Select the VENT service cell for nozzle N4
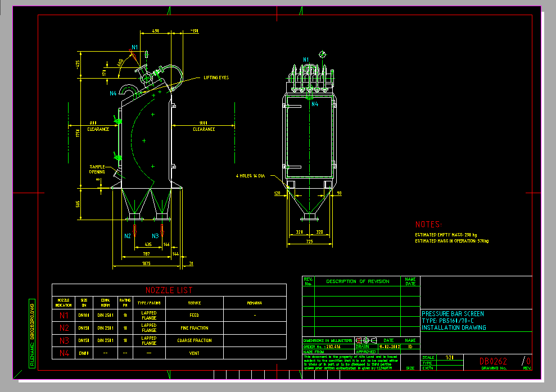 (x=195, y=353)
